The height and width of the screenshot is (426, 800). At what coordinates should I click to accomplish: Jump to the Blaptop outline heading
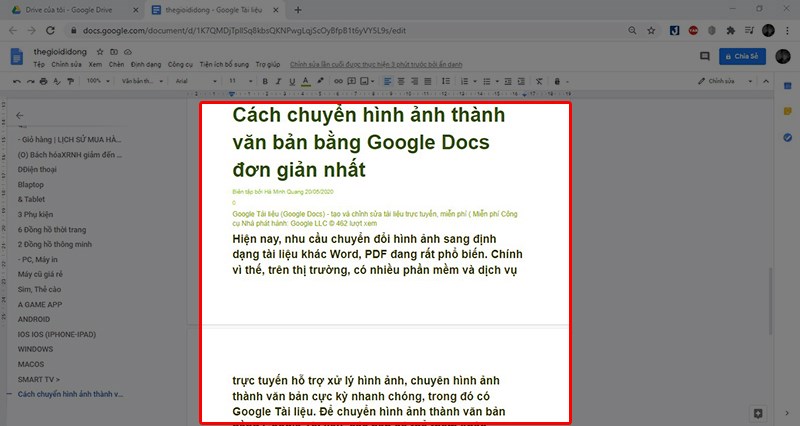tap(31, 185)
